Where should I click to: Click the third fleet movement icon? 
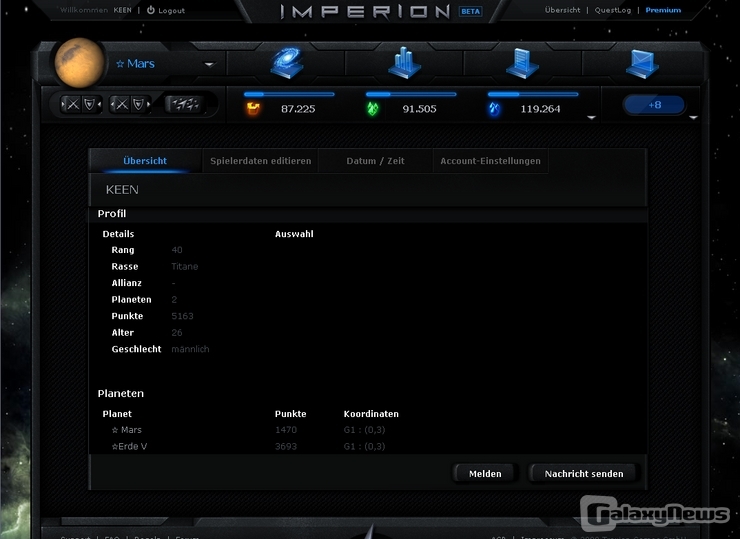tap(181, 104)
